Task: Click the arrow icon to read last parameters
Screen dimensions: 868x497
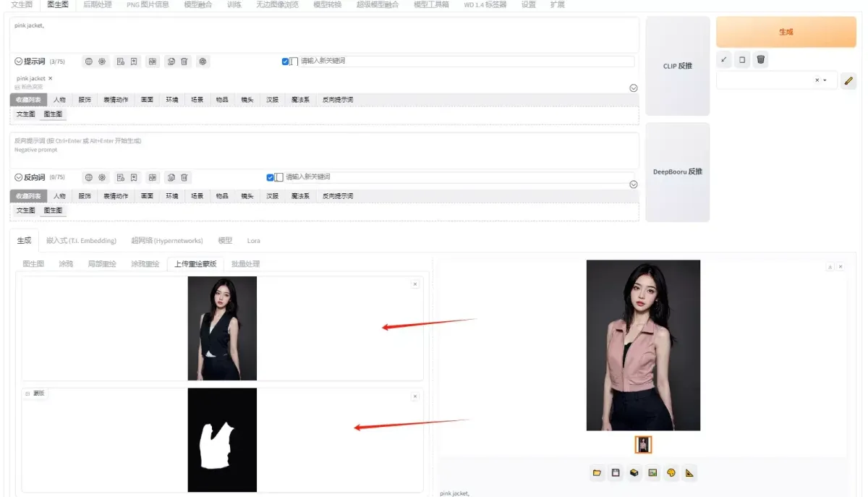Action: tap(724, 60)
